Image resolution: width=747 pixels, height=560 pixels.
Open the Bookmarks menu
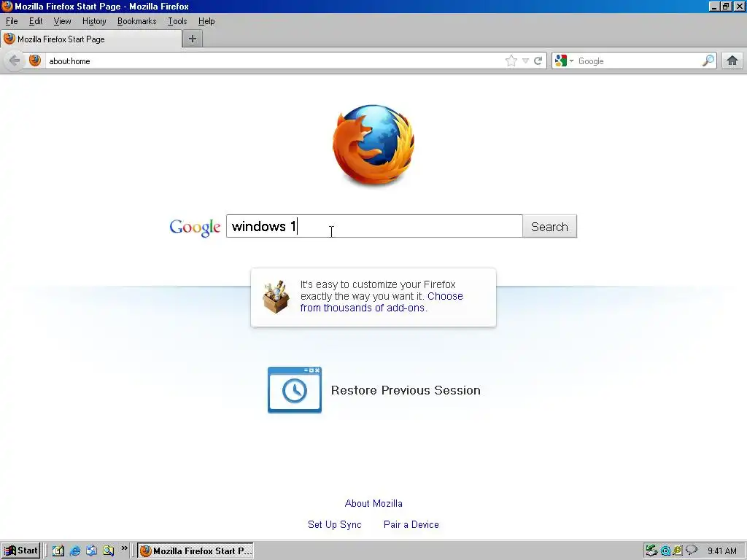pos(136,21)
